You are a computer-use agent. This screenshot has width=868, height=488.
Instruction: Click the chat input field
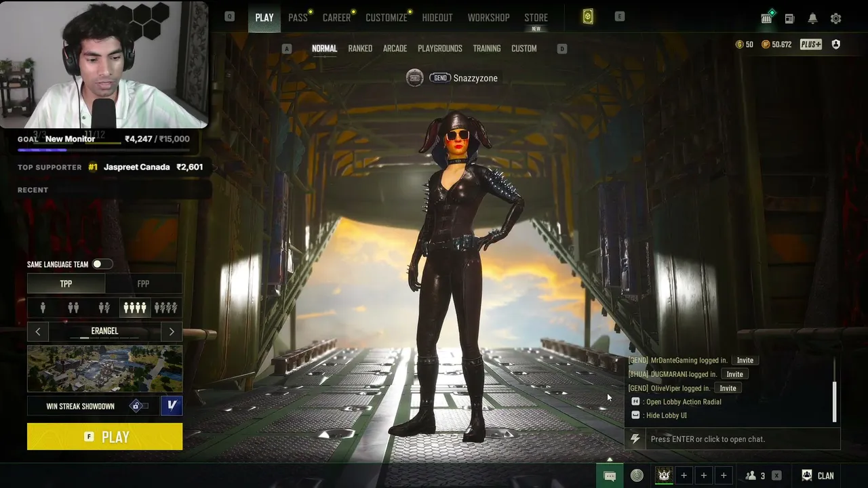pyautogui.click(x=742, y=439)
